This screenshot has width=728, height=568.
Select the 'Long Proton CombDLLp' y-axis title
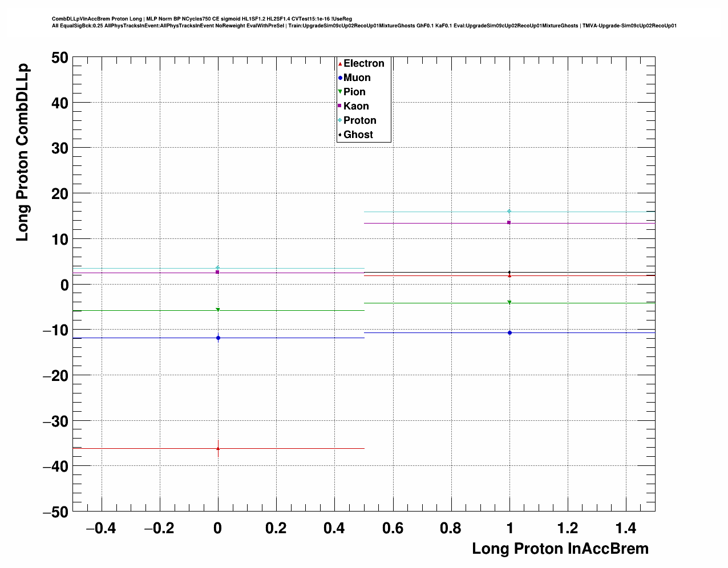pyautogui.click(x=22, y=153)
